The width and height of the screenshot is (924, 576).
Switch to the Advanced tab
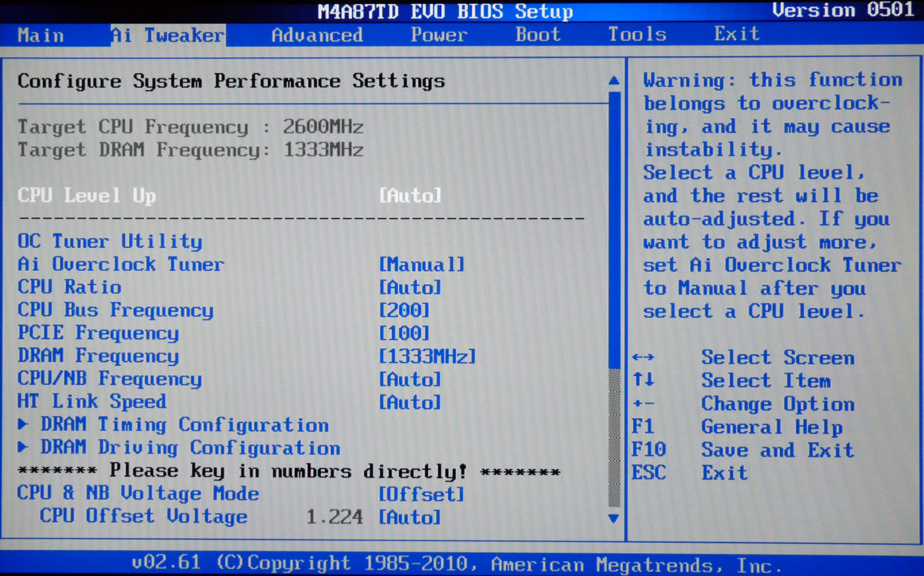click(x=316, y=35)
